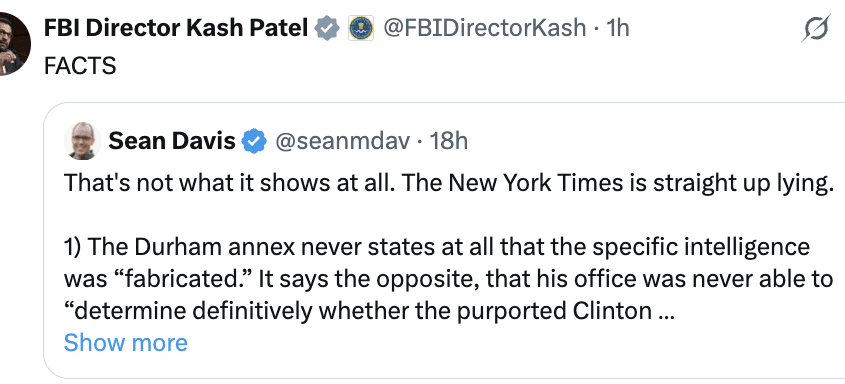Image resolution: width=845 pixels, height=384 pixels.
Task: Click the FBI seal affiliation badge
Action: point(361,28)
